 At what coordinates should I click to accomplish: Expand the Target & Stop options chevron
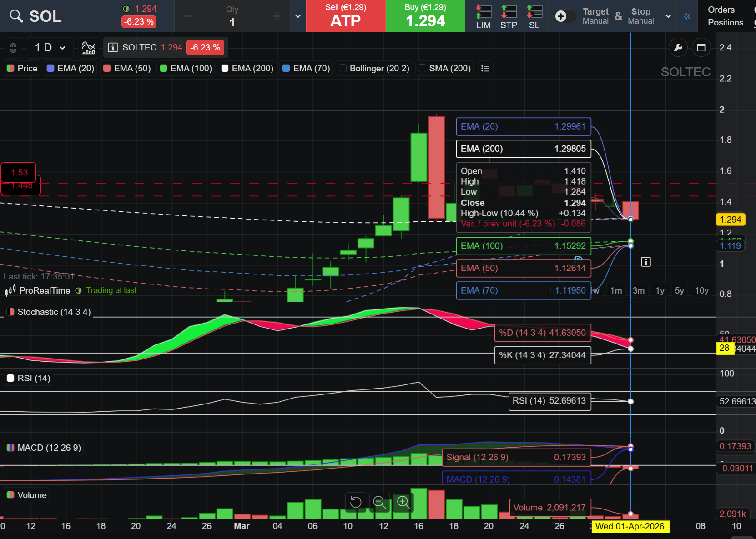click(668, 16)
